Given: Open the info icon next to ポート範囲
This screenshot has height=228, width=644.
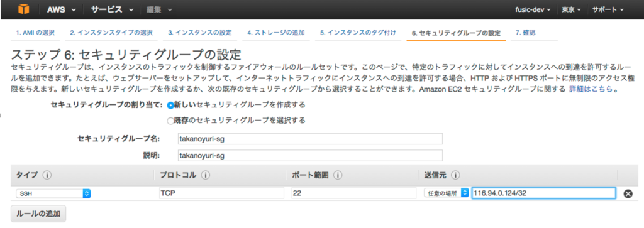Looking at the screenshot, I should pos(338,175).
